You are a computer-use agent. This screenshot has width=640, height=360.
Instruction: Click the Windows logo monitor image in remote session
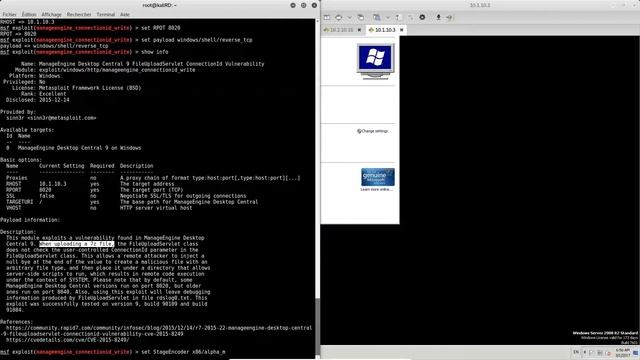[376, 61]
